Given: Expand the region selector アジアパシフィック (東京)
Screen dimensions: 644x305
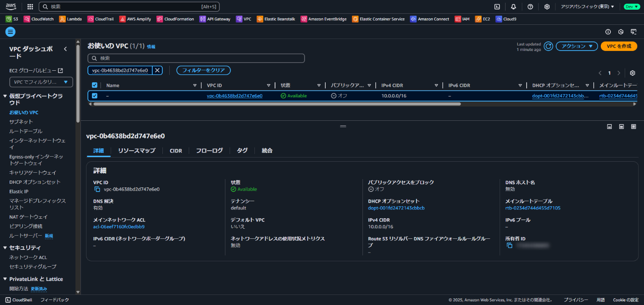Looking at the screenshot, I should (587, 6).
